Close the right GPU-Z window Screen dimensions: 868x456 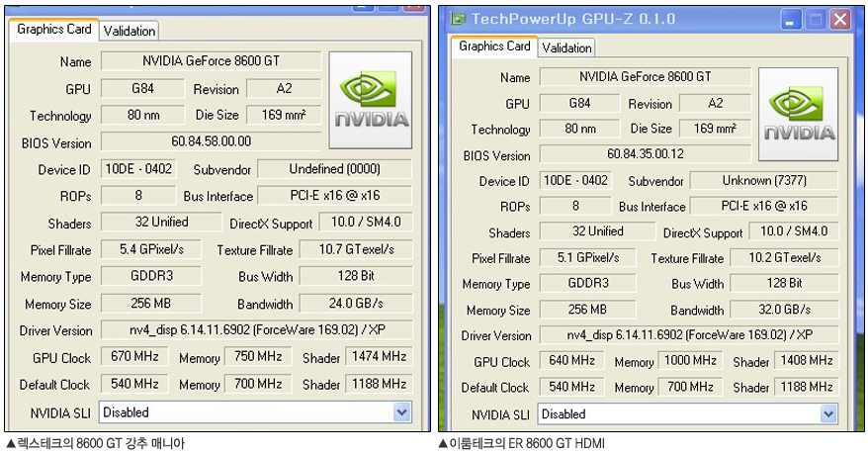pos(840,20)
